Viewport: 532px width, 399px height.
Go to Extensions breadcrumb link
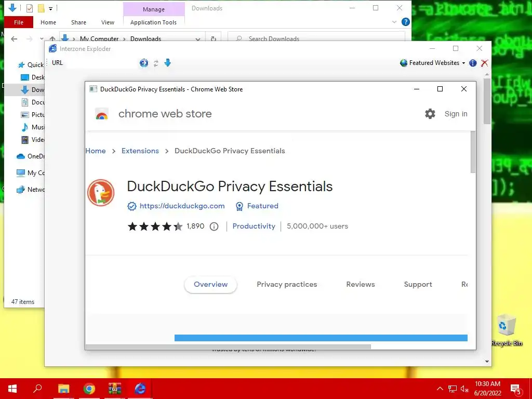[x=140, y=151]
